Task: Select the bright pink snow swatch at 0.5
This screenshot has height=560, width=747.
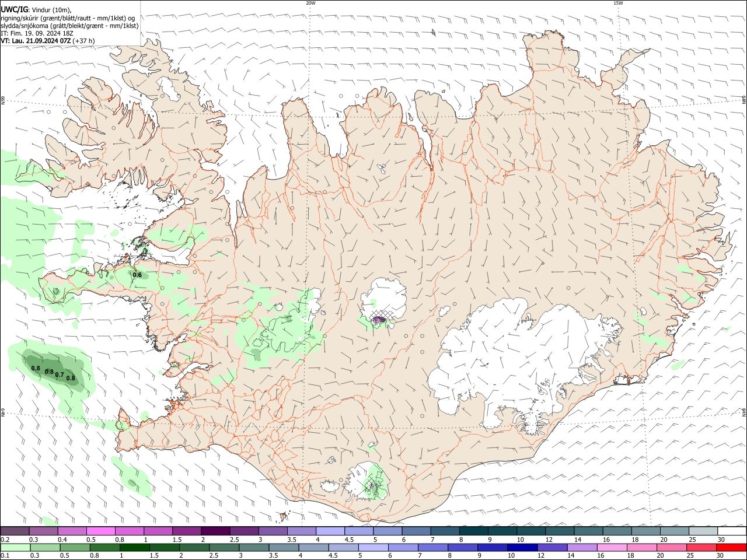Action: pyautogui.click(x=101, y=531)
